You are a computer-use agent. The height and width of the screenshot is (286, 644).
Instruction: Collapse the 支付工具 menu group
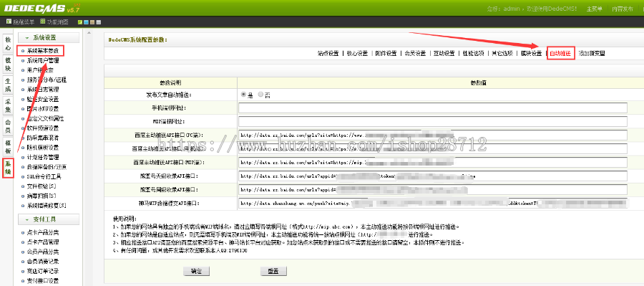[x=49, y=219]
